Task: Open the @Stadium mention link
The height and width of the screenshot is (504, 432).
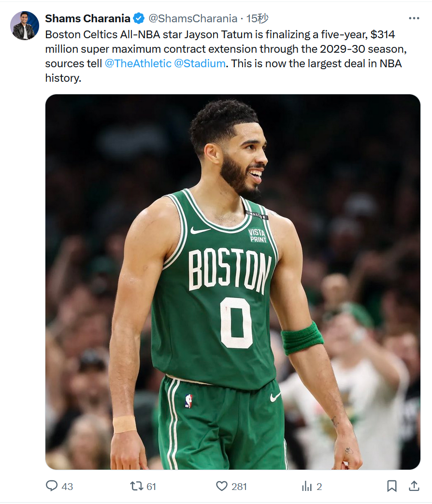Action: (200, 63)
